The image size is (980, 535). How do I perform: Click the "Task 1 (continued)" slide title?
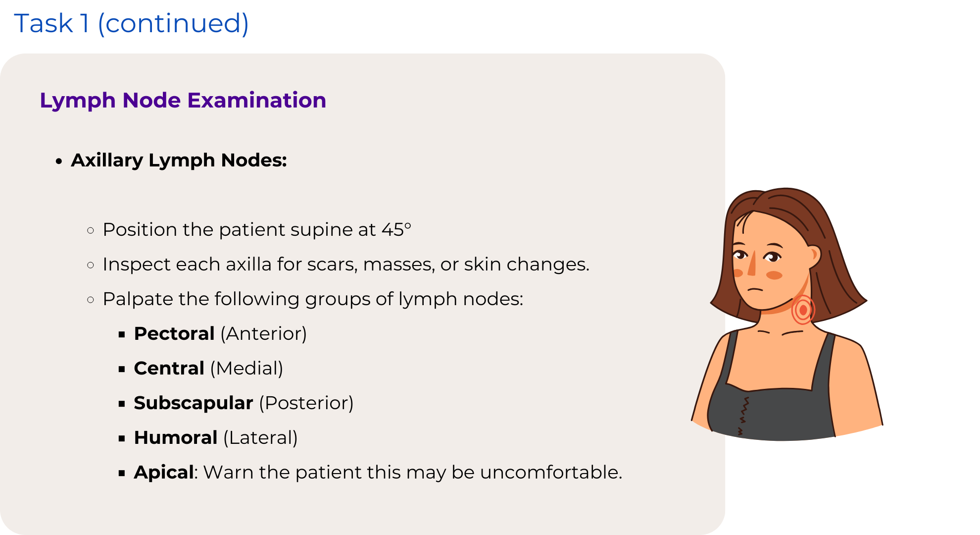[131, 23]
